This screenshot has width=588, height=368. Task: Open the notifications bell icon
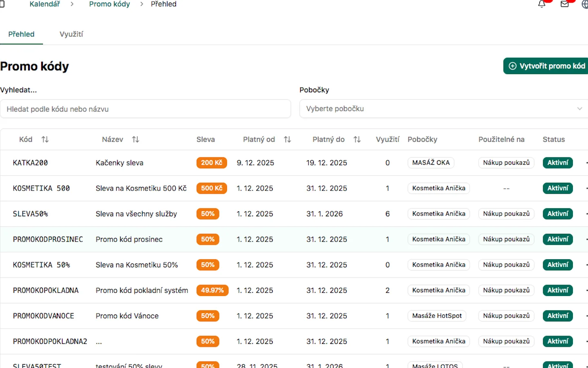coord(542,4)
